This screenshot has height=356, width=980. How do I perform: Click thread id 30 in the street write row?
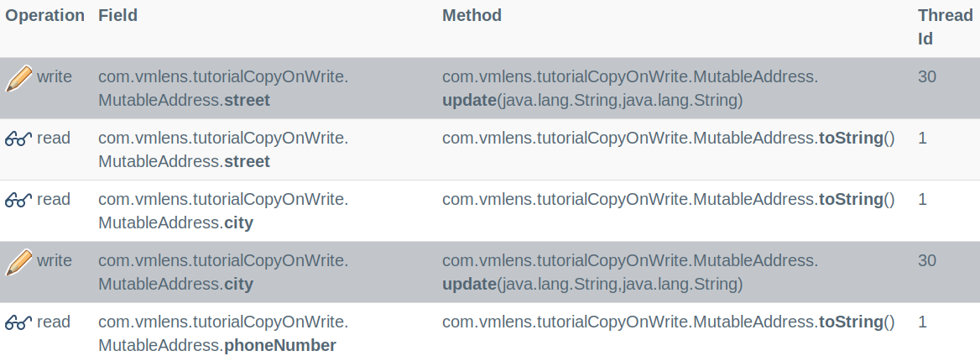[927, 77]
